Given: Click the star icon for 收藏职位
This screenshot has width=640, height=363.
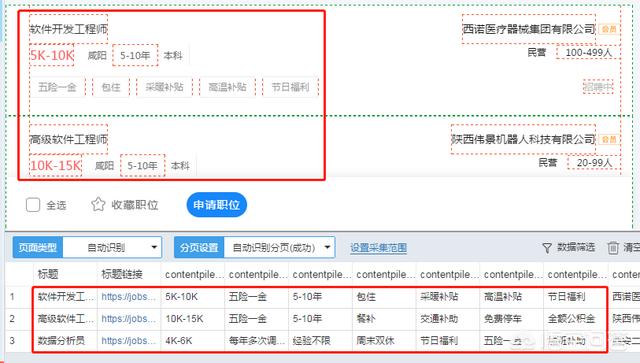Looking at the screenshot, I should [98, 204].
